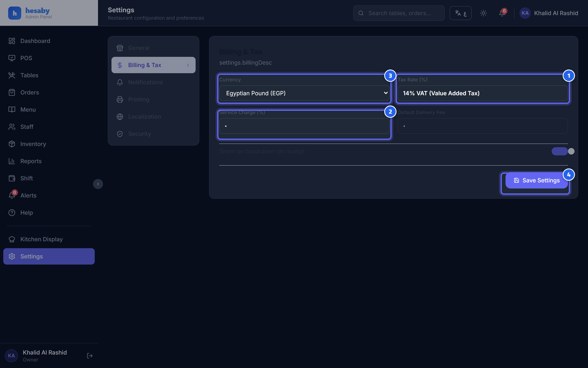Image resolution: width=588 pixels, height=368 pixels.
Task: Open the Dashboard page from the sidebar
Action: (49, 41)
